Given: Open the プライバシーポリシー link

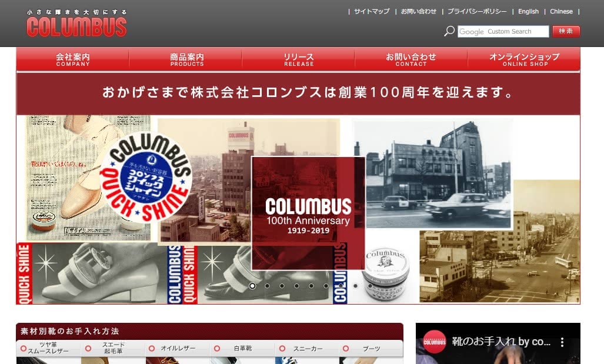Looking at the screenshot, I should coord(478,12).
